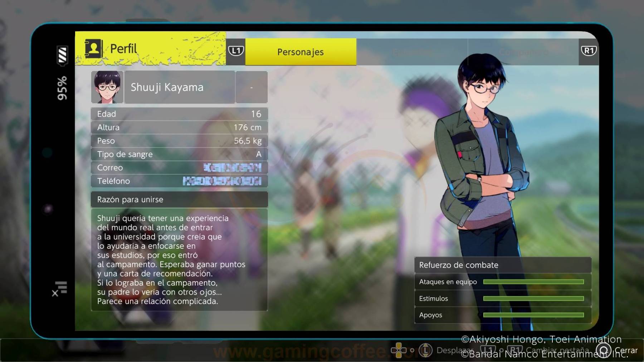Select the Shuuji Kayama name field
644x362 pixels.
[180, 87]
